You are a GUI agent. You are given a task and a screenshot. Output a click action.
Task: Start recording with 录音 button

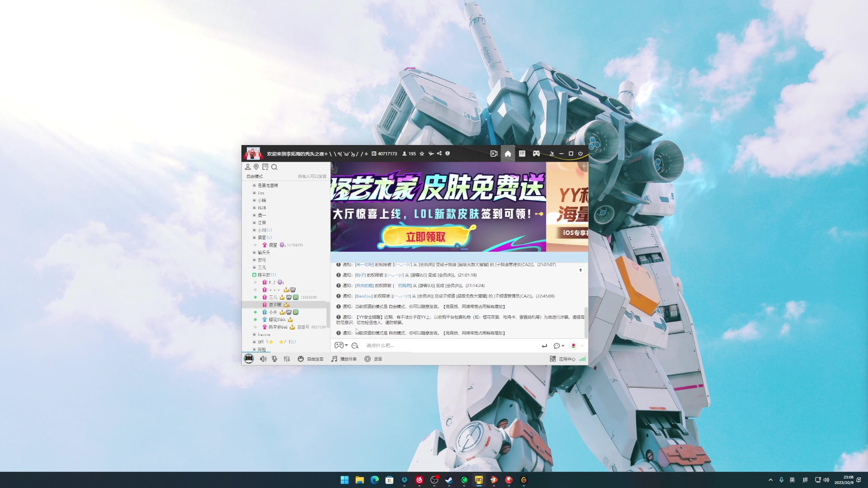click(373, 359)
